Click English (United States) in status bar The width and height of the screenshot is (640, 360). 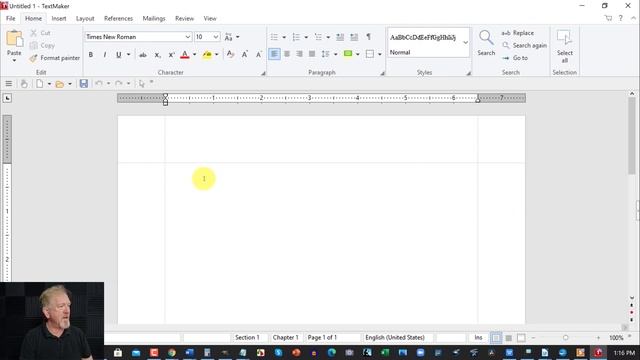(395, 338)
